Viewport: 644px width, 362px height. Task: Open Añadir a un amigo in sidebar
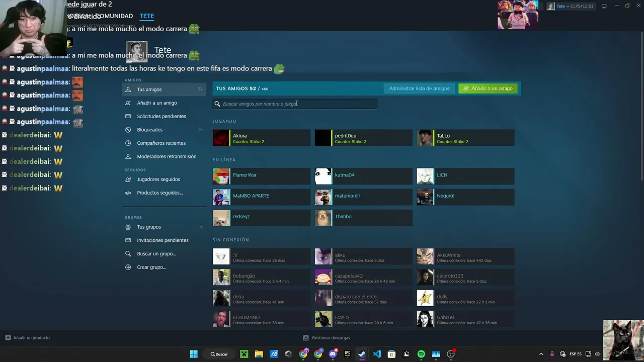tap(164, 103)
